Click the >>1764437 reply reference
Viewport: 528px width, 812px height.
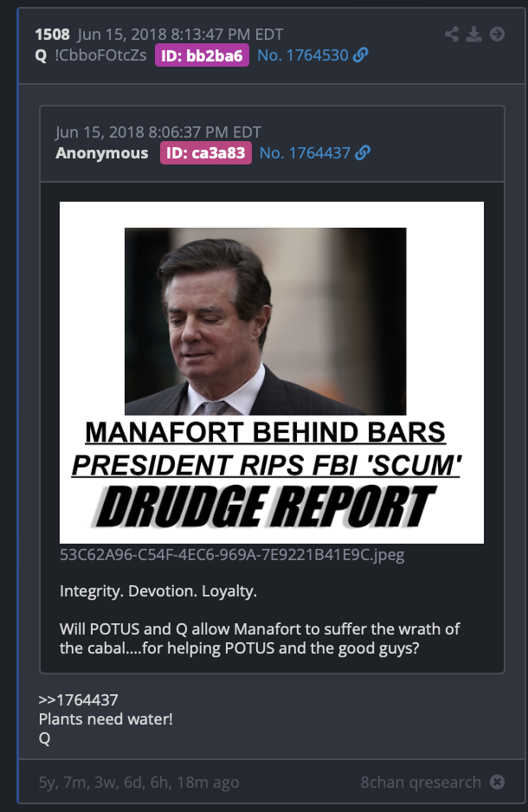tap(78, 699)
